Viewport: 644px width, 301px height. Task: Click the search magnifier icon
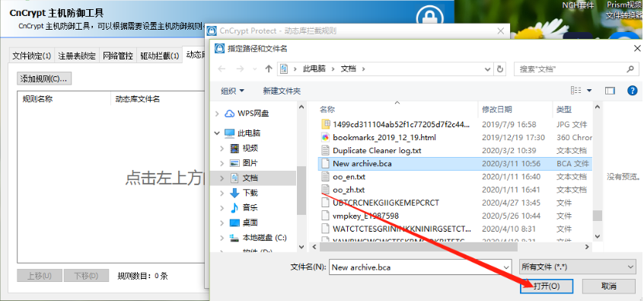pos(630,69)
